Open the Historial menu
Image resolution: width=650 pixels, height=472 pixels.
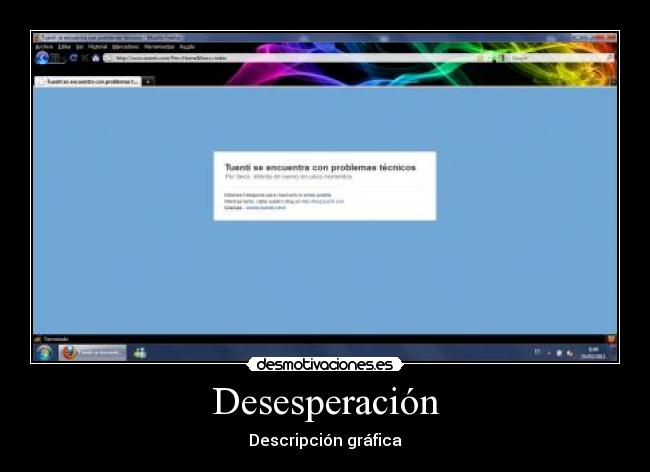98,47
